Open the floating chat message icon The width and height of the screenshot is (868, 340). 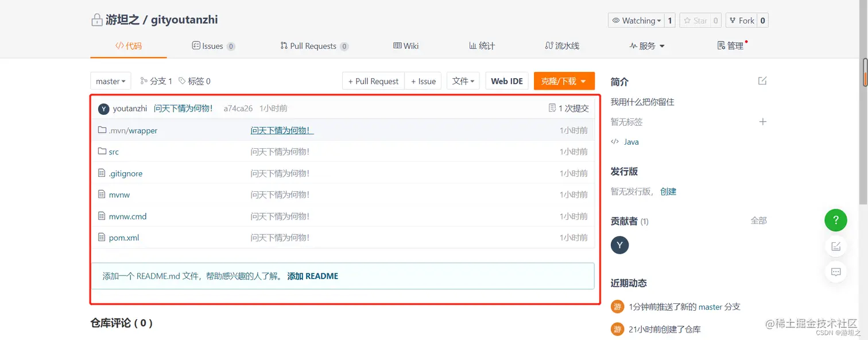pyautogui.click(x=836, y=272)
